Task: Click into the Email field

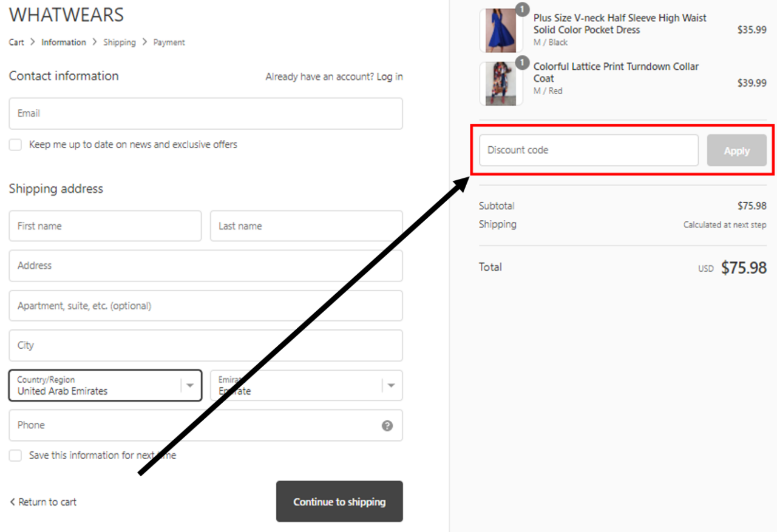Action: pos(206,113)
